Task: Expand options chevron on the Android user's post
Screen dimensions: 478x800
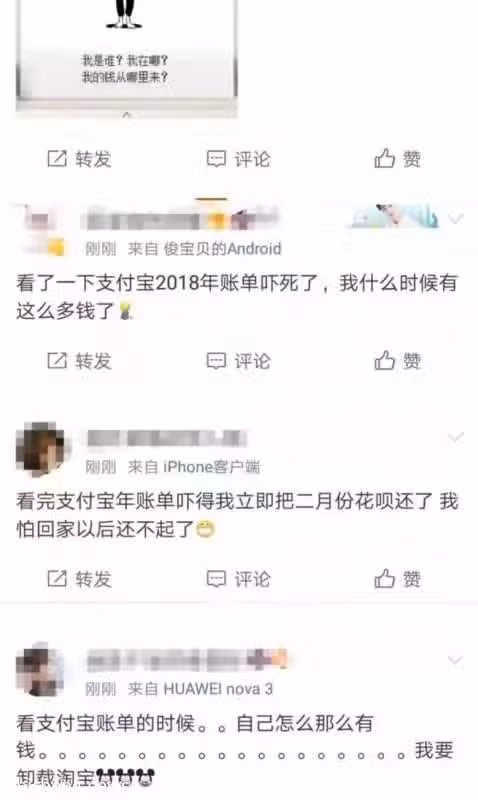Action: click(456, 219)
